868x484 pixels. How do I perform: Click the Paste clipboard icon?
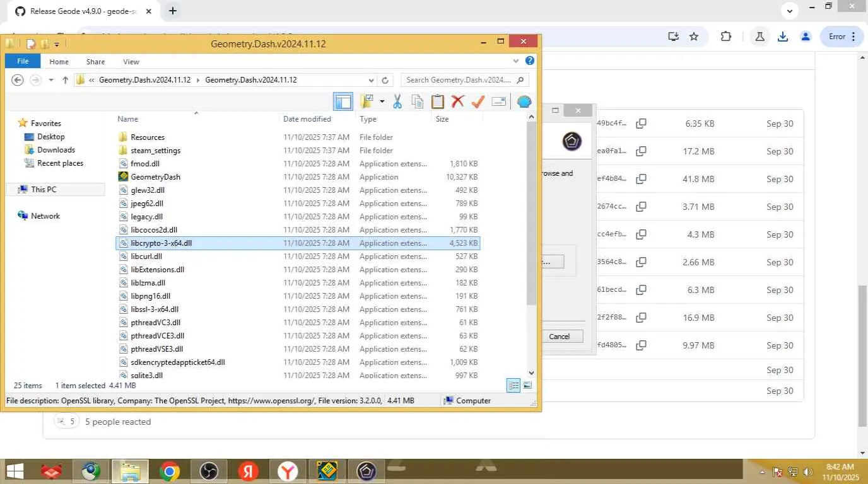[437, 101]
